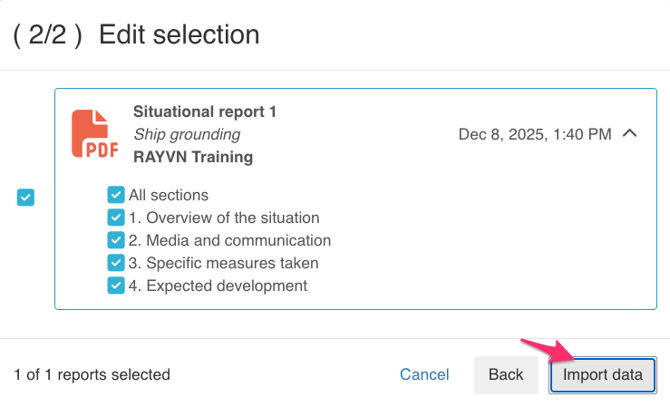Uncheck the Specific measures taken checkbox
The width and height of the screenshot is (670, 407).
point(116,263)
